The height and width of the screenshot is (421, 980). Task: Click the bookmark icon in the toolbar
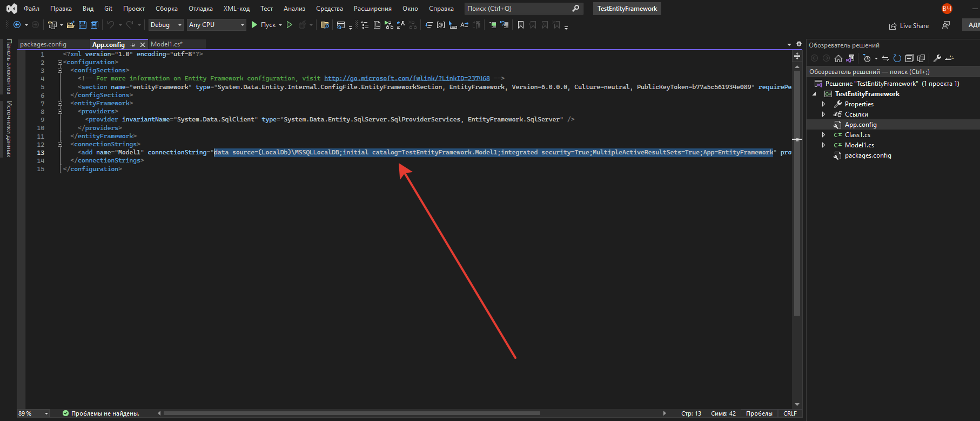(521, 25)
